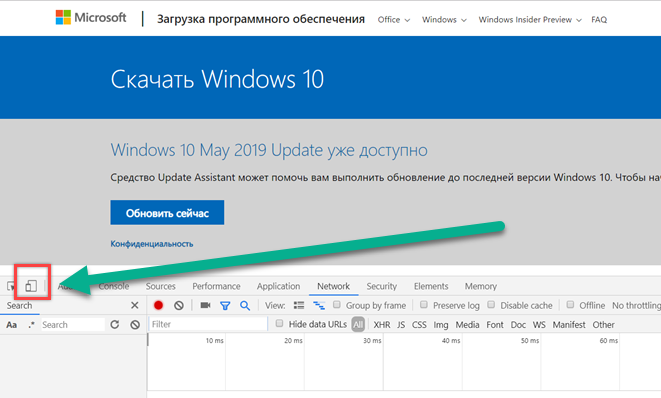Focus the network Filter input field
Viewport: 661px width, 398px height.
pyautogui.click(x=208, y=324)
